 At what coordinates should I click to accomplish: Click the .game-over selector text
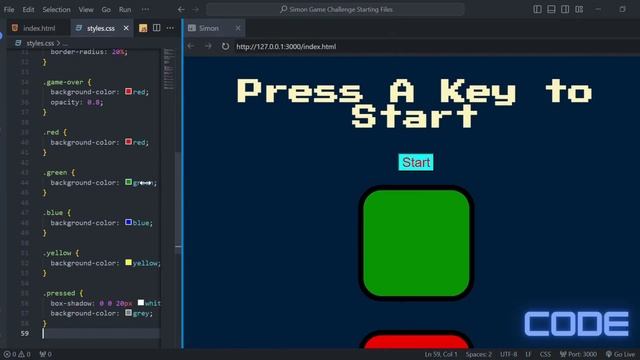(63, 82)
